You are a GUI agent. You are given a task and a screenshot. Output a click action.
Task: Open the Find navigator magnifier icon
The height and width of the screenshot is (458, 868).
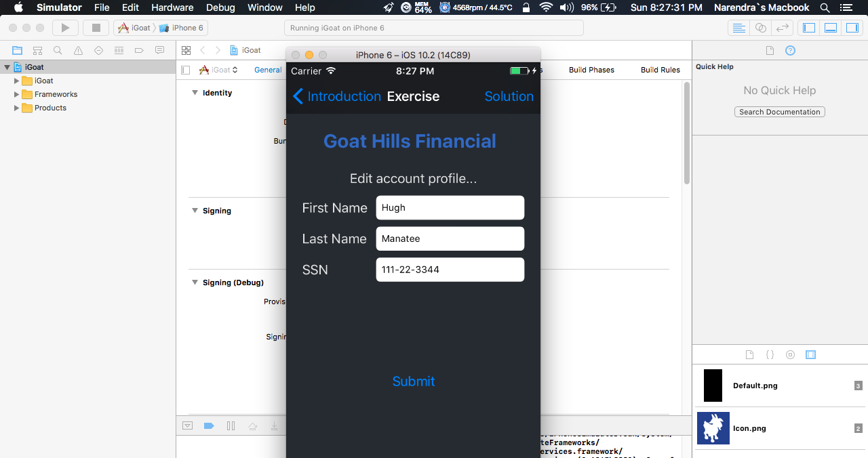click(58, 50)
